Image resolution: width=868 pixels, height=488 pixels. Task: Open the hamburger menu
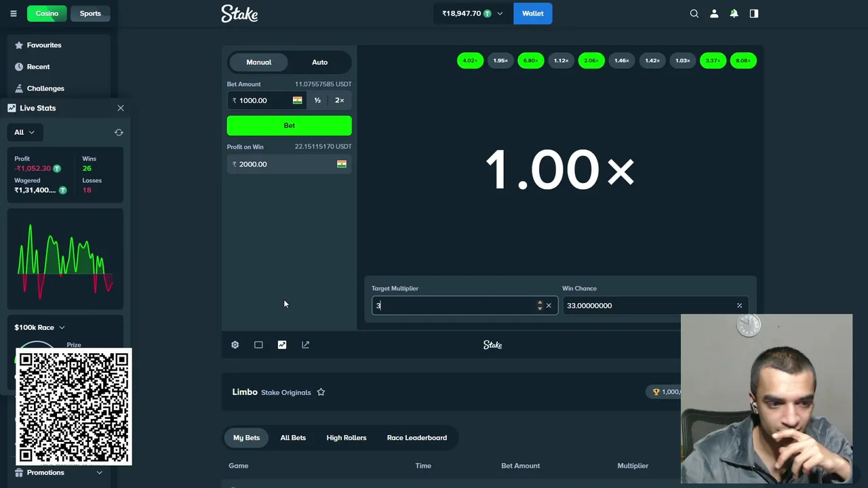coord(13,14)
